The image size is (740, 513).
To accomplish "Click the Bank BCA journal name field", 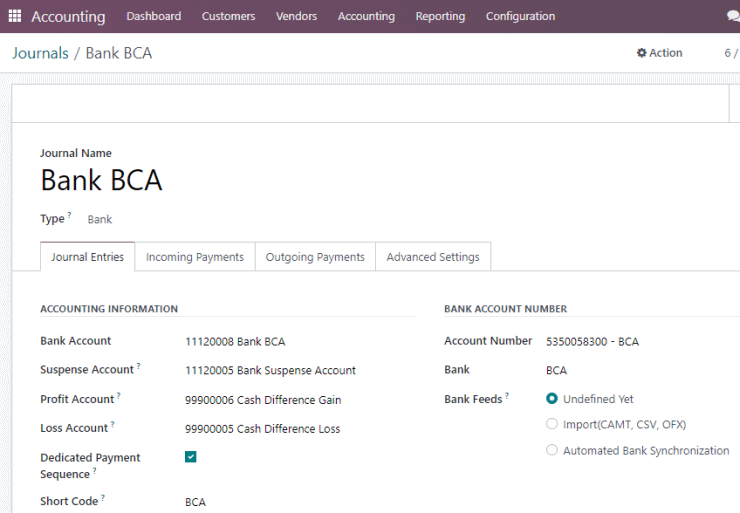I will [101, 180].
